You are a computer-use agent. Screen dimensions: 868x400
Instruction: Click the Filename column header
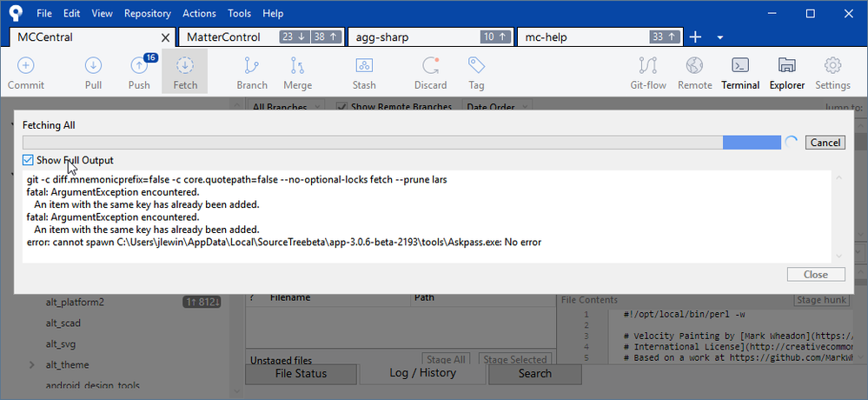pyautogui.click(x=290, y=297)
